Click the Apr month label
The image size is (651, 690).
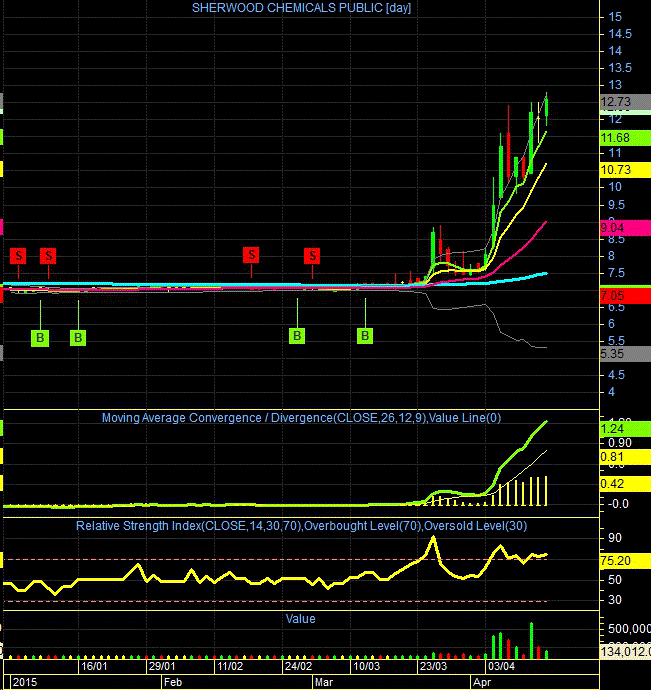tap(482, 683)
